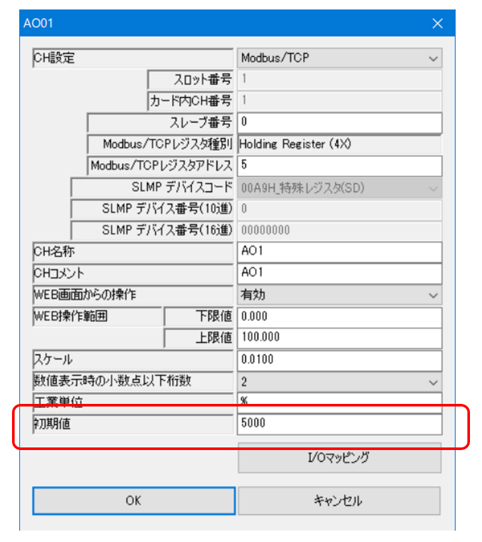Click the 工業単位 input field
This screenshot has height=542, width=482.
tap(340, 402)
